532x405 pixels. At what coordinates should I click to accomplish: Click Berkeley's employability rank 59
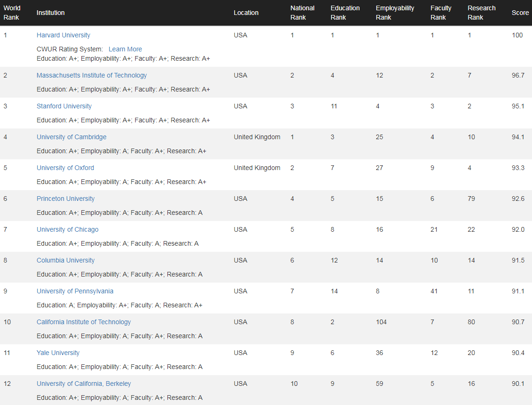point(379,384)
